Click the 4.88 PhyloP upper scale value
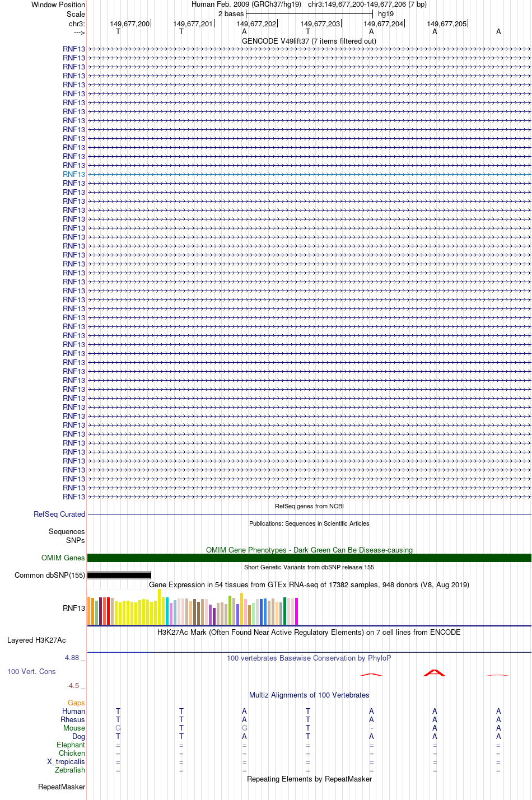 pyautogui.click(x=74, y=657)
